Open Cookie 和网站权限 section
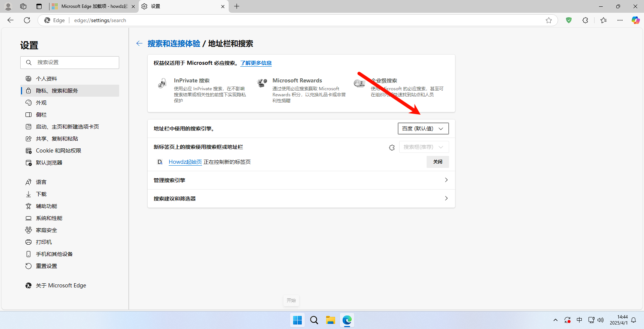 70,151
